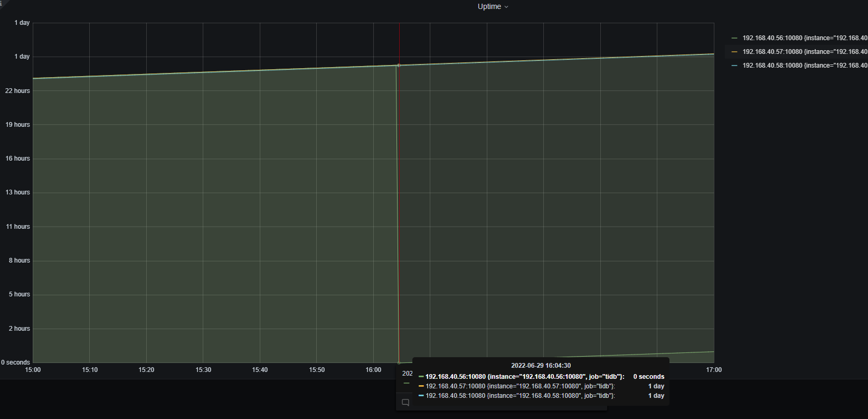Click the 17:00 x-axis time label

pos(714,370)
